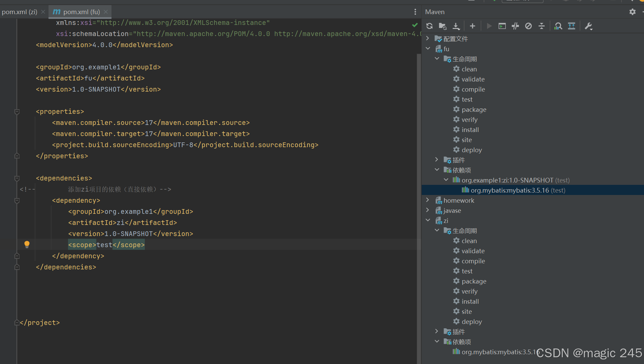
Task: Click the modelVersion 4.0.0 line
Action: (x=104, y=45)
